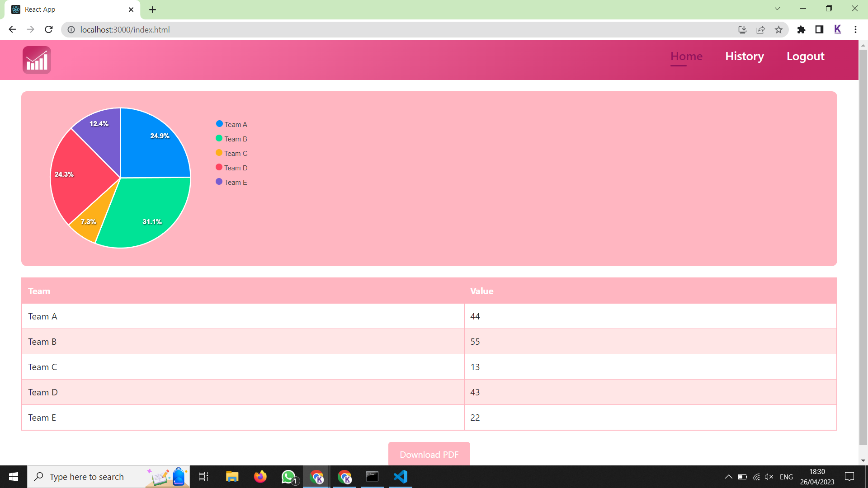Screen dimensions: 868x488
Task: Show hidden system tray icons
Action: click(728, 477)
